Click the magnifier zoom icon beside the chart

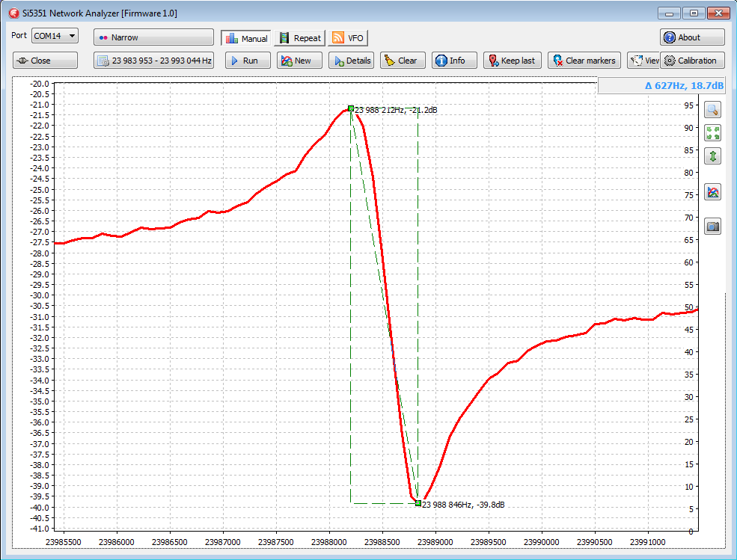[x=712, y=109]
